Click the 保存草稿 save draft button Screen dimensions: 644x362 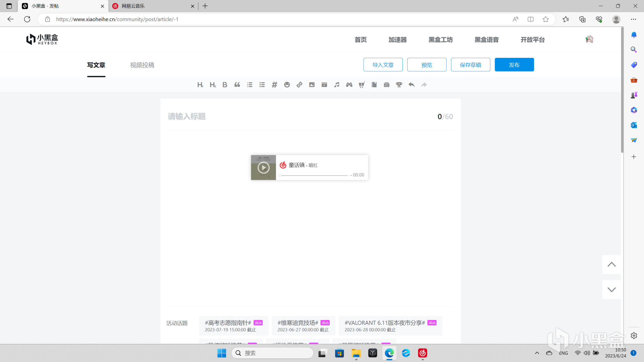click(x=470, y=65)
